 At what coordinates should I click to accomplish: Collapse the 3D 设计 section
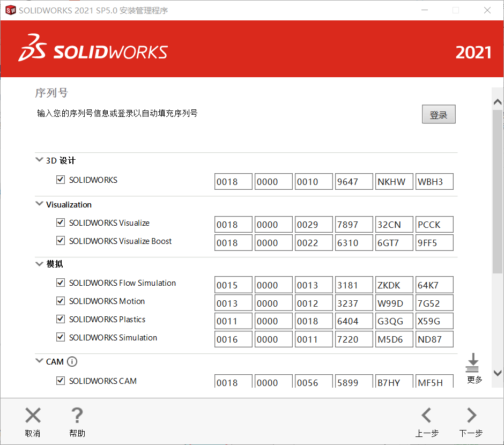[39, 159]
